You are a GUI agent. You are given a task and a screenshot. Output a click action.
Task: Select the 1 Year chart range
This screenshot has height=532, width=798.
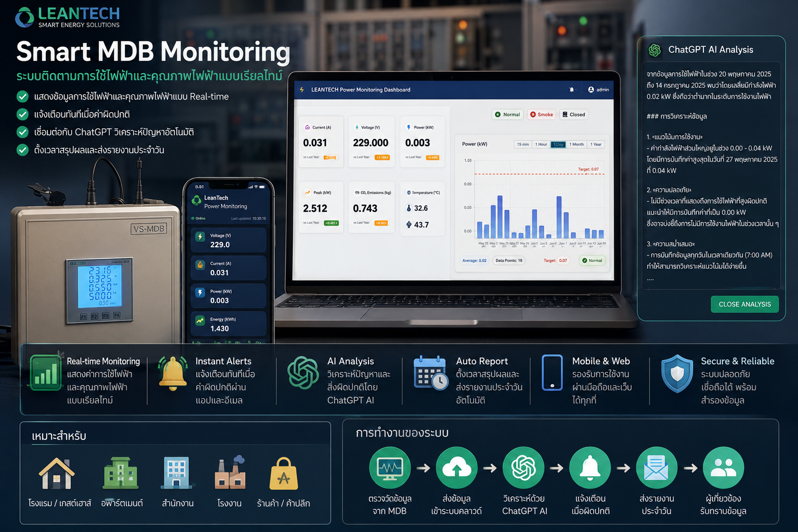(596, 144)
